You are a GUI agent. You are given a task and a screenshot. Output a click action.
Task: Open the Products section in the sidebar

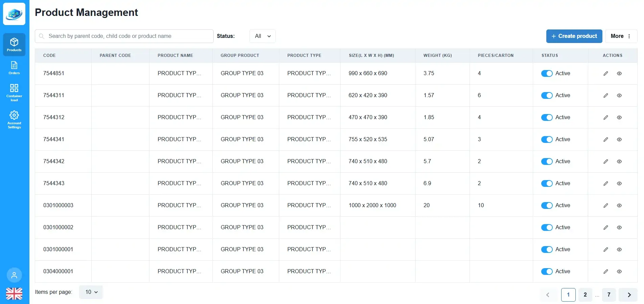[14, 45]
